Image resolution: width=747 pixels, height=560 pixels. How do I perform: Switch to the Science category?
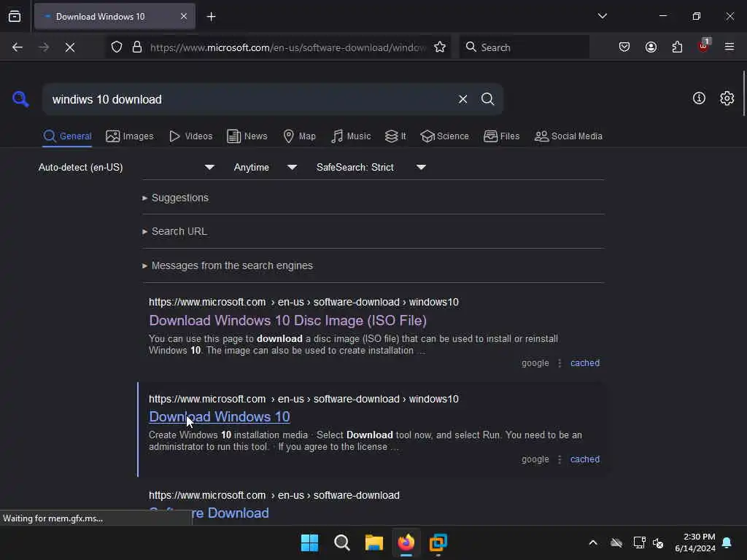point(444,136)
